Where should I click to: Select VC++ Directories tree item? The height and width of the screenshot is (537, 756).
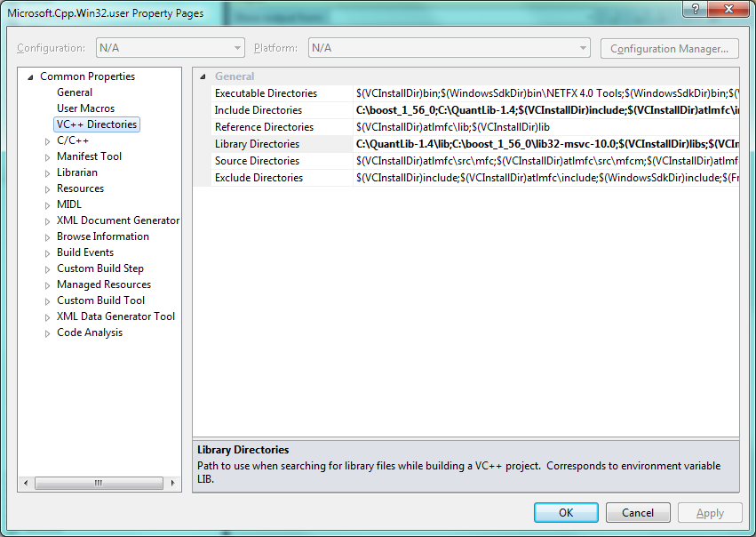coord(97,124)
